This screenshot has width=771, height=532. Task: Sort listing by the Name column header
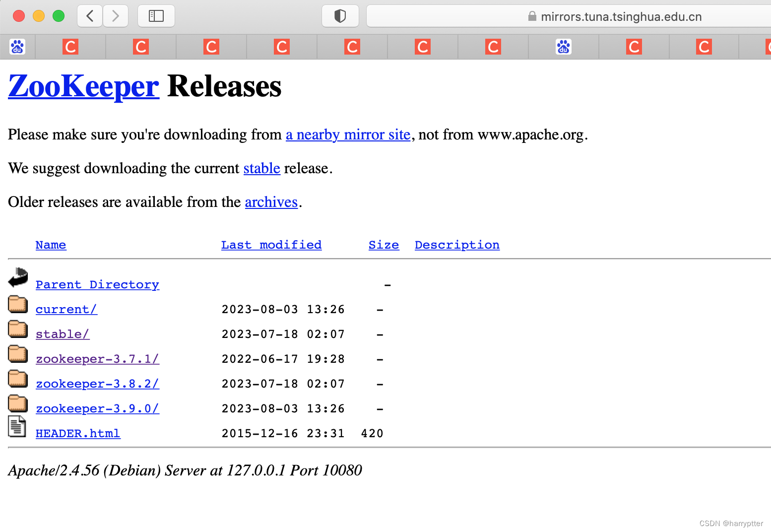(51, 245)
